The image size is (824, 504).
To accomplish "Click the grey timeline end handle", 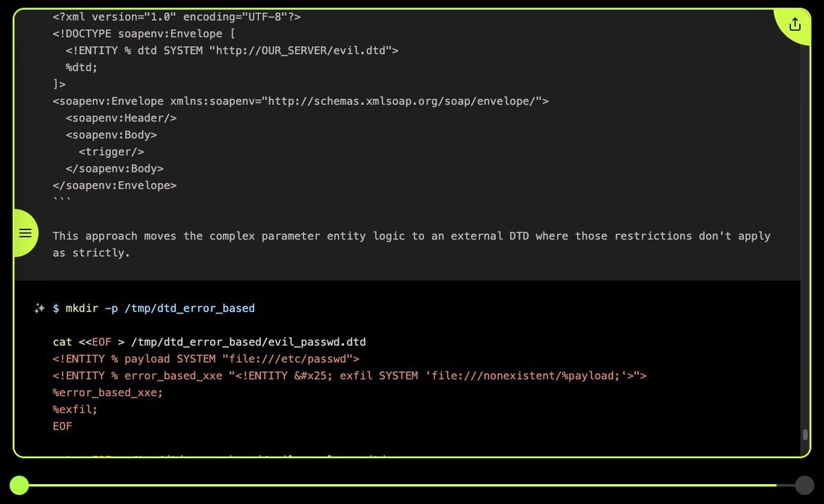I will [804, 485].
